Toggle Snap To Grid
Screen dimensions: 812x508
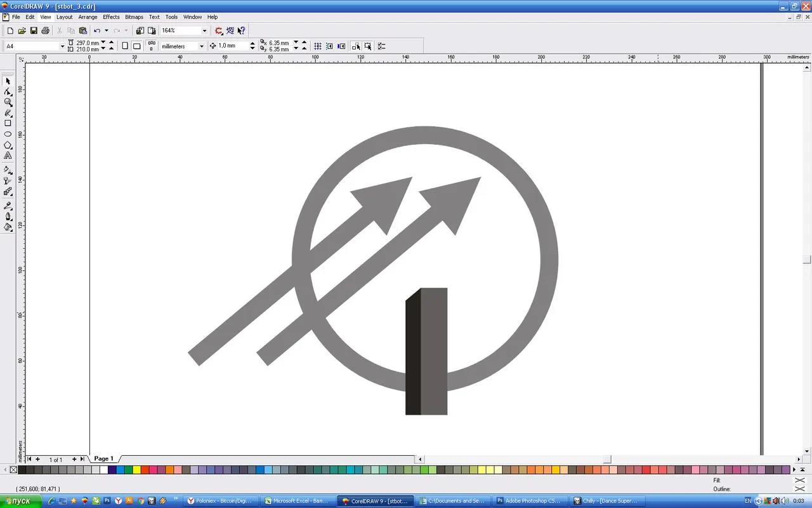pyautogui.click(x=318, y=46)
